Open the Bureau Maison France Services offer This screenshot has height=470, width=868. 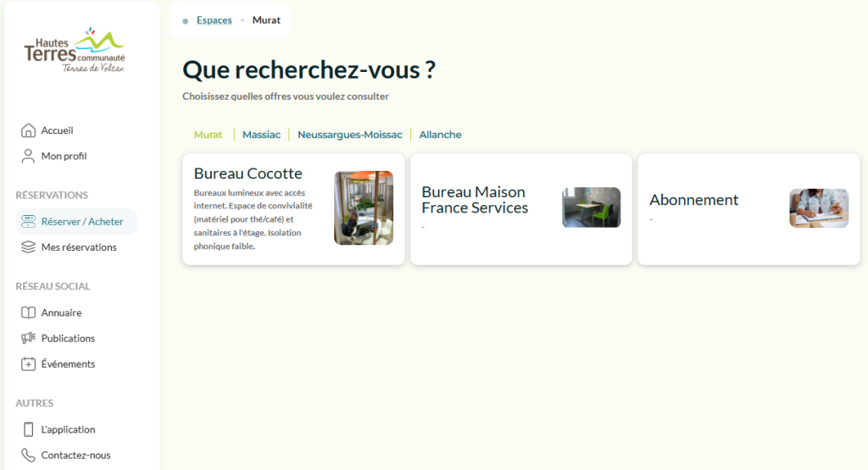[474, 200]
